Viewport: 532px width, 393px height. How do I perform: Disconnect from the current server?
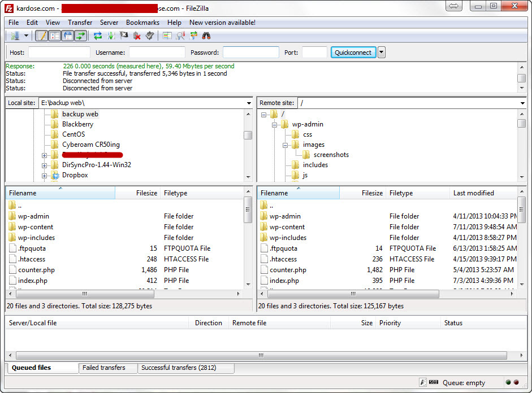pyautogui.click(x=137, y=36)
